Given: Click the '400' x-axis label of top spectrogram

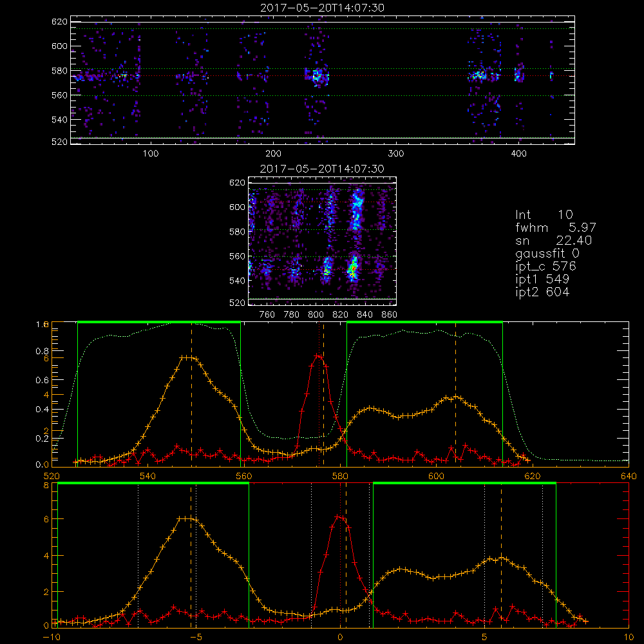Looking at the screenshot, I should pos(518,154).
